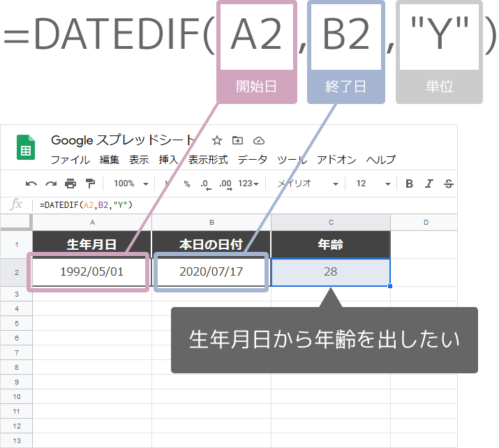Click the select-all corner box of the grid
Viewport: 499px width, 448px height.
(16, 223)
